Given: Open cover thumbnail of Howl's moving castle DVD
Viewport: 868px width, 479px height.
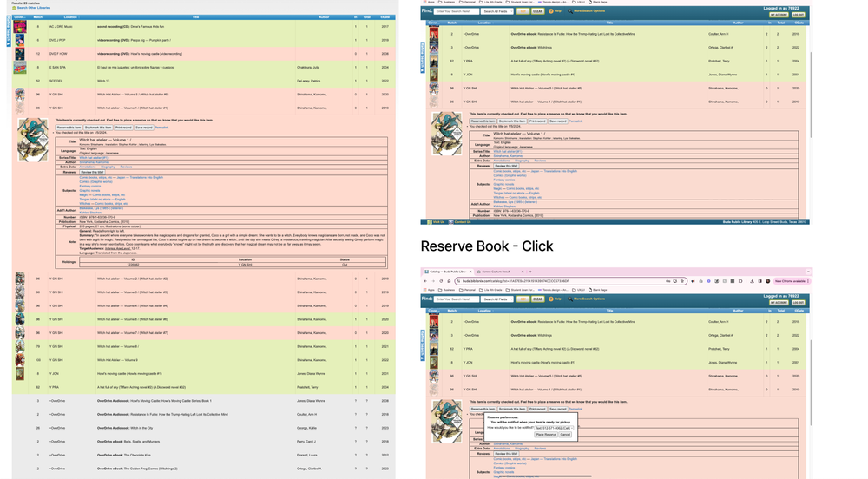Looking at the screenshot, I should [x=20, y=54].
